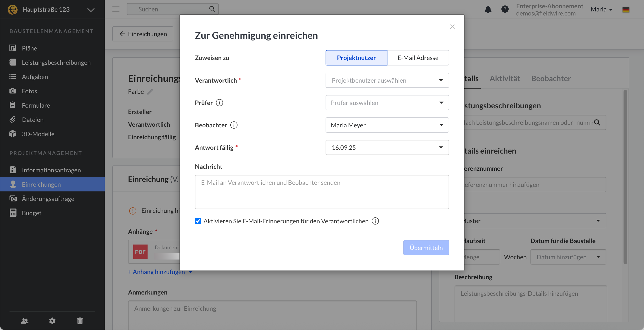Open the Antwort fällig date dropdown
The width and height of the screenshot is (644, 330).
pyautogui.click(x=387, y=148)
